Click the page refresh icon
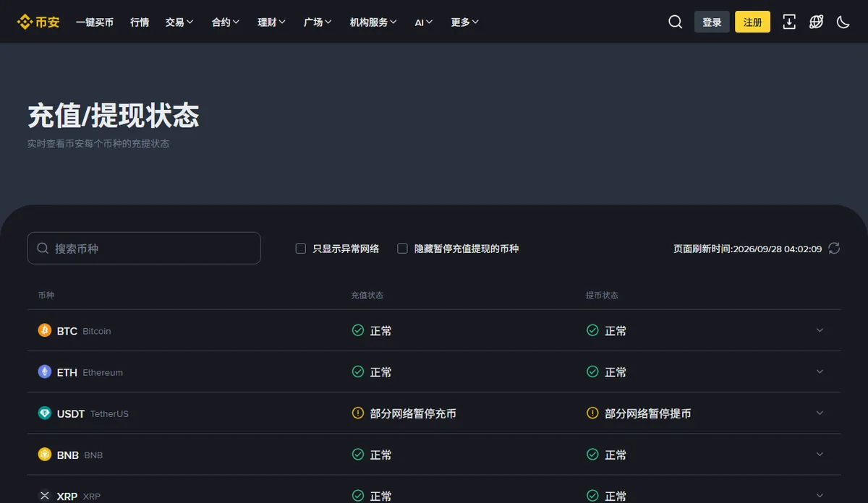Viewport: 868px width, 503px height. pos(834,248)
